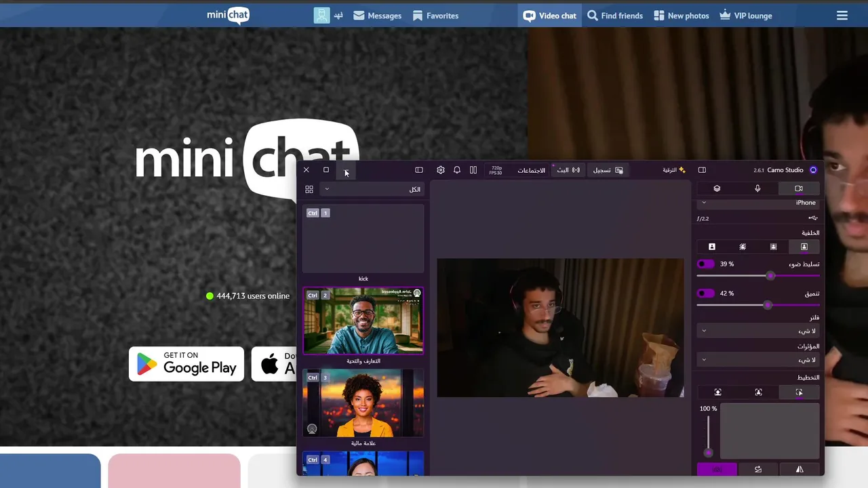The width and height of the screenshot is (868, 488).
Task: Toggle the spotlight switch at 39 %
Action: (705, 264)
